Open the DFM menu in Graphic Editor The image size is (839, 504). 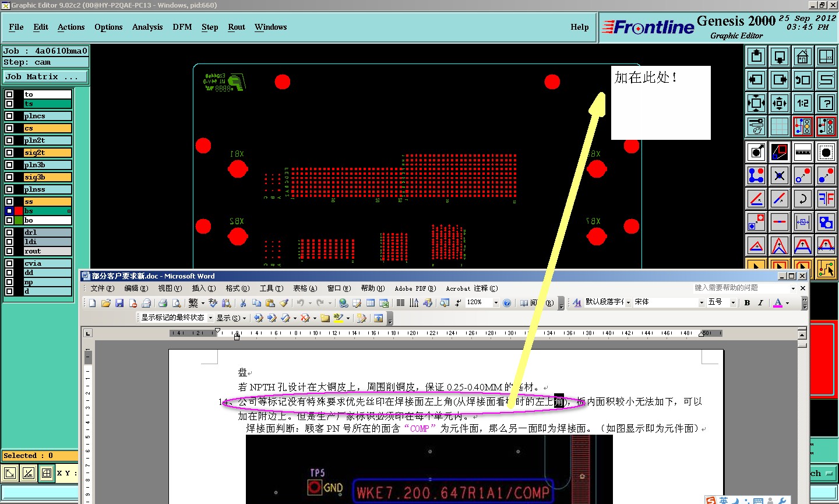(182, 27)
